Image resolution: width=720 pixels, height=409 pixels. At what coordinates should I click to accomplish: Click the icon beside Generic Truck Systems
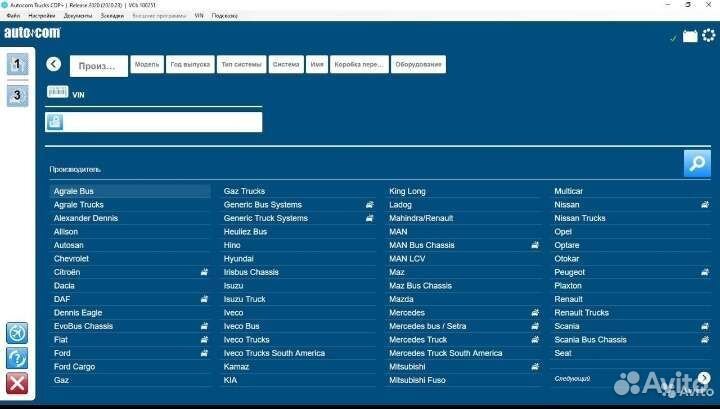(369, 218)
